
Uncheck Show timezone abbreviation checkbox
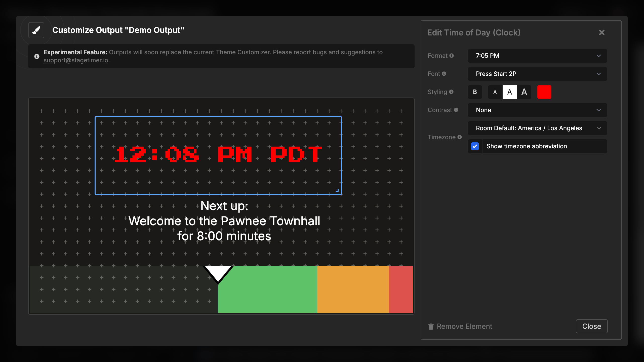point(475,146)
